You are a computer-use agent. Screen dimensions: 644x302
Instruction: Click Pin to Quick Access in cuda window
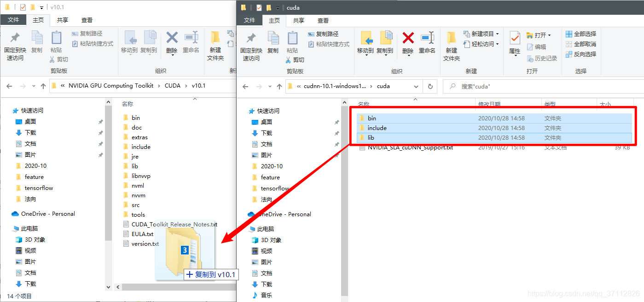click(251, 46)
